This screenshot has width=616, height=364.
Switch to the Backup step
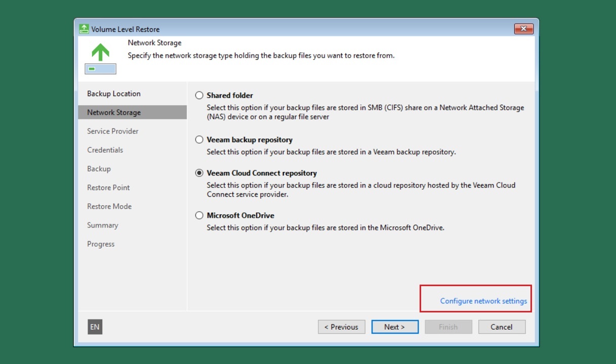pos(99,169)
